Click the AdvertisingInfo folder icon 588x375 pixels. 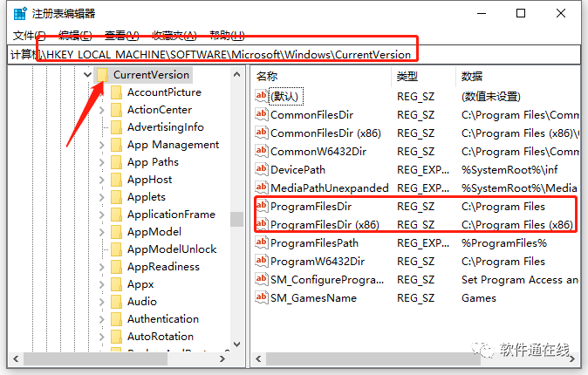point(116,127)
